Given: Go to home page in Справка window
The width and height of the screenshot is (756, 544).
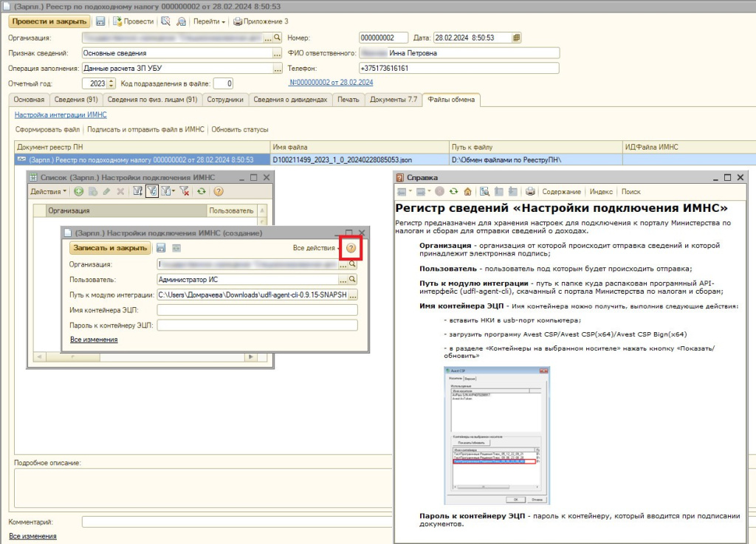Looking at the screenshot, I should [468, 192].
